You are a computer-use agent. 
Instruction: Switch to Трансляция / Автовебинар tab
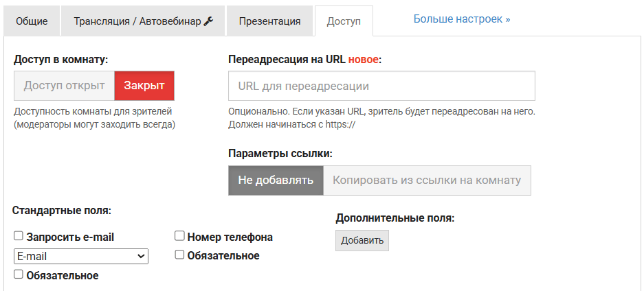pyautogui.click(x=143, y=21)
